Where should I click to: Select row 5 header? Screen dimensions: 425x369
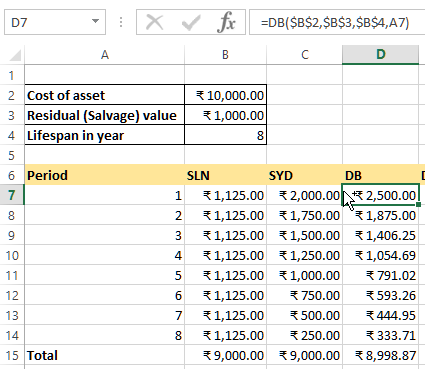point(12,155)
